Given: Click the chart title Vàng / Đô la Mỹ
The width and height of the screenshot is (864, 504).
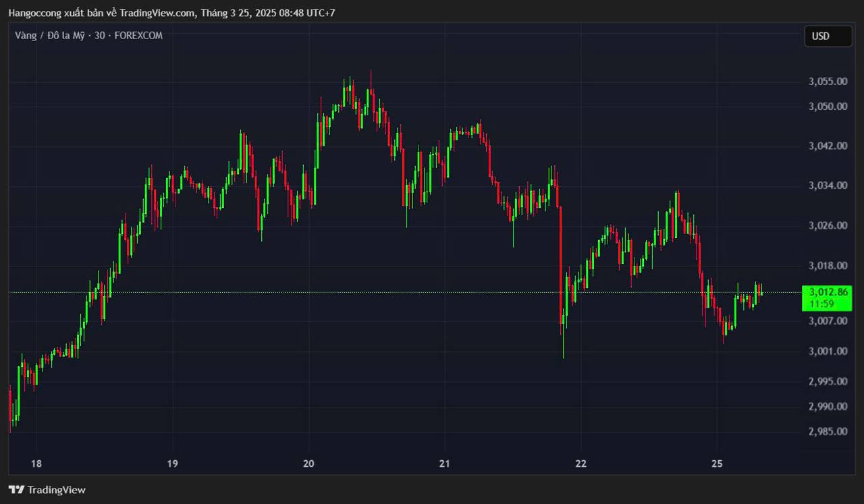Looking at the screenshot, I should [51, 36].
